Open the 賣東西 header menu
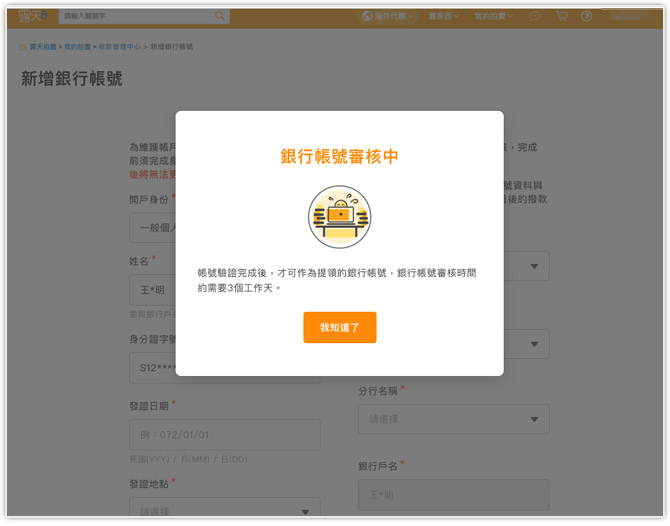670x526 pixels. pyautogui.click(x=443, y=16)
